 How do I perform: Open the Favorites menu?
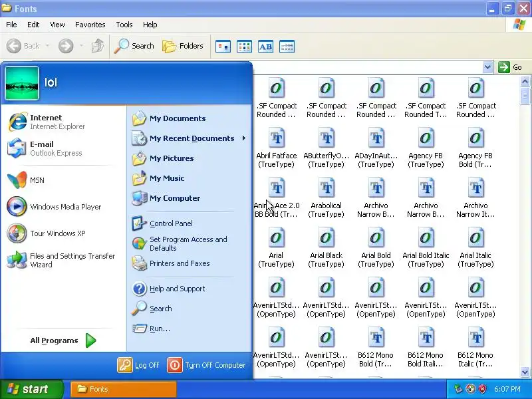tap(90, 25)
